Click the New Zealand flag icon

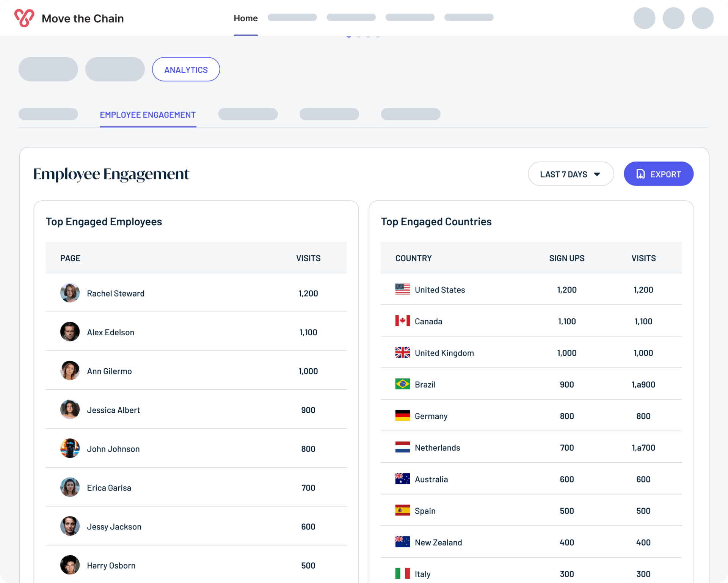point(402,542)
